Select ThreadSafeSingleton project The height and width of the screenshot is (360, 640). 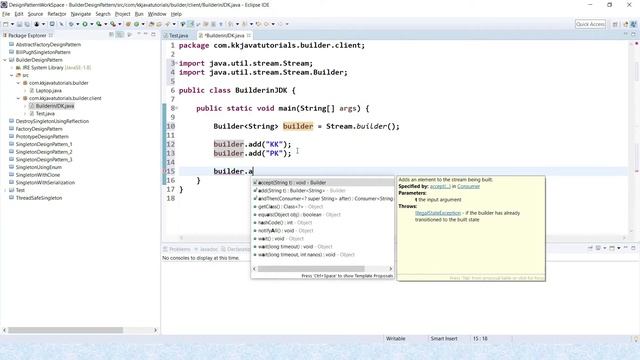[x=39, y=198]
